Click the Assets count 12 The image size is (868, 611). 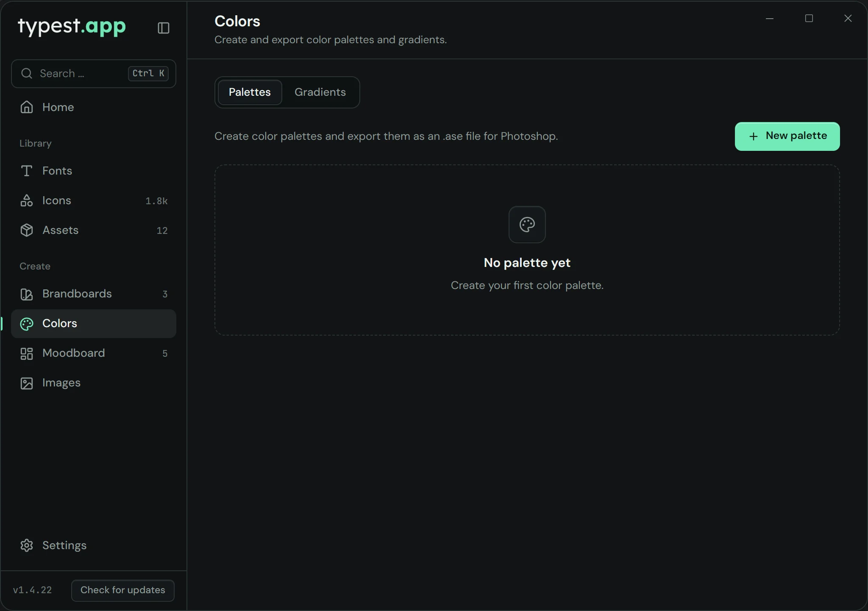(162, 231)
